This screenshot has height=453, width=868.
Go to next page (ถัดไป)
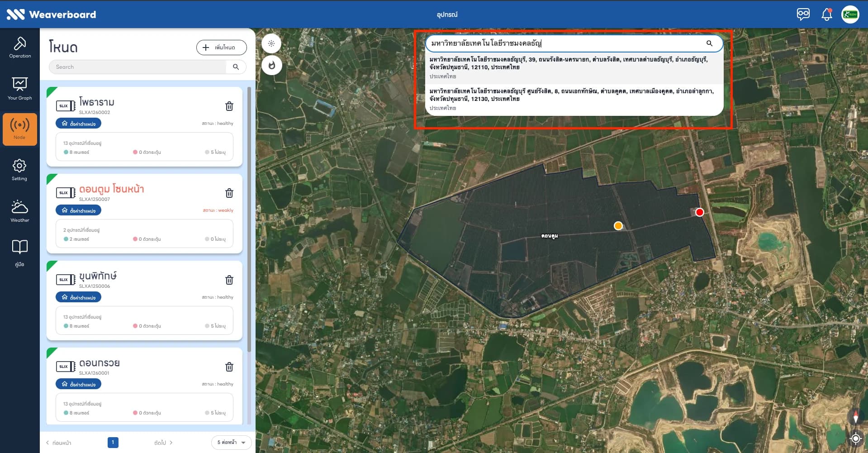[x=163, y=443]
